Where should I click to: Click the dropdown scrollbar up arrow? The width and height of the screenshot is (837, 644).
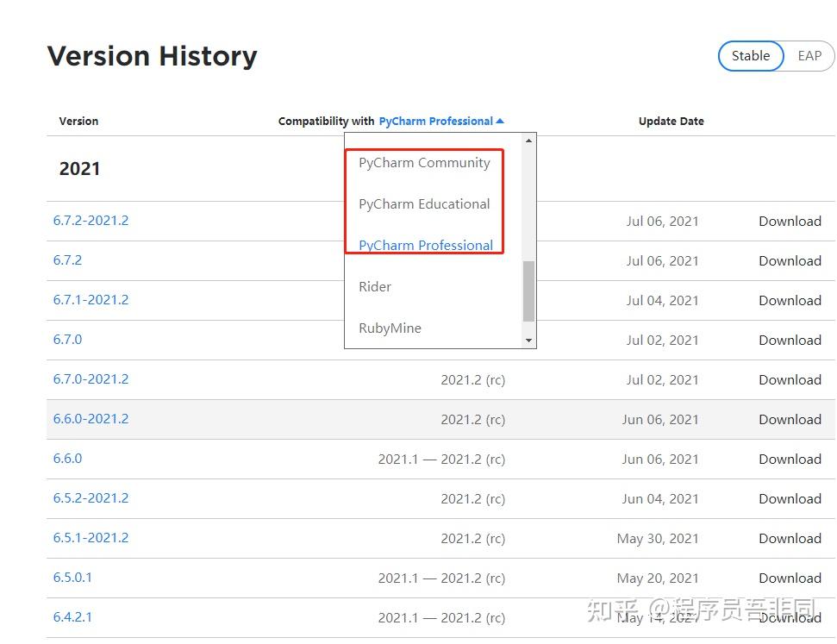529,140
